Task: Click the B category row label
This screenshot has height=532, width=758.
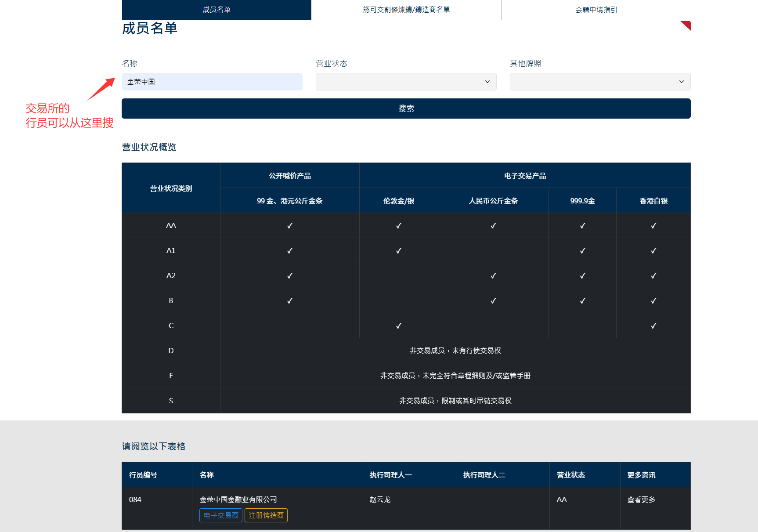Action: tap(171, 300)
